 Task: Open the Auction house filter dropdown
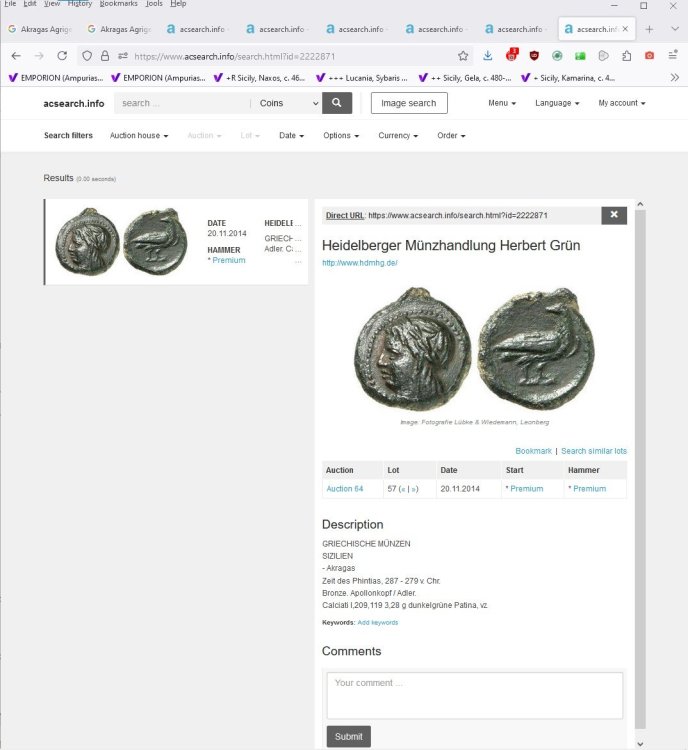[138, 135]
